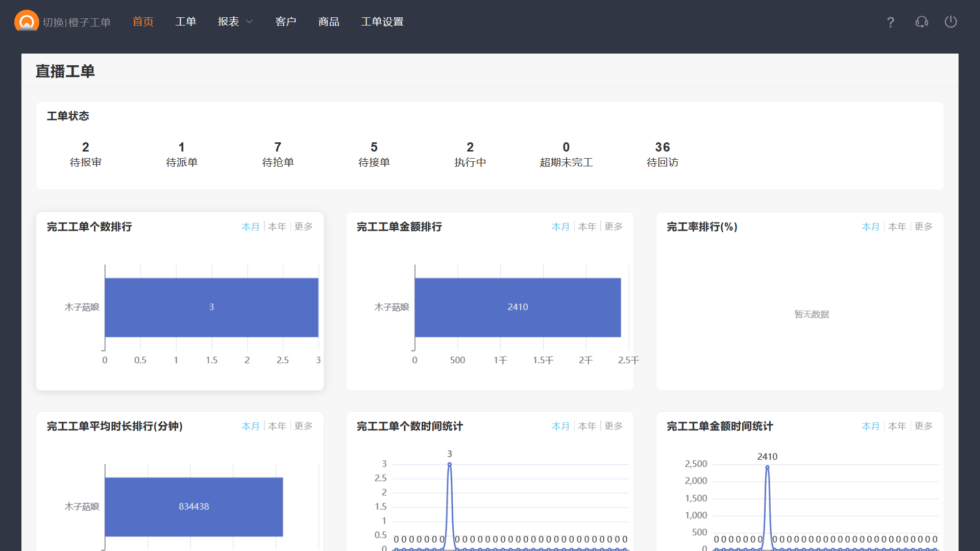Viewport: 980px width, 551px height.
Task: View the 待抢单 work orders count
Action: pyautogui.click(x=278, y=154)
